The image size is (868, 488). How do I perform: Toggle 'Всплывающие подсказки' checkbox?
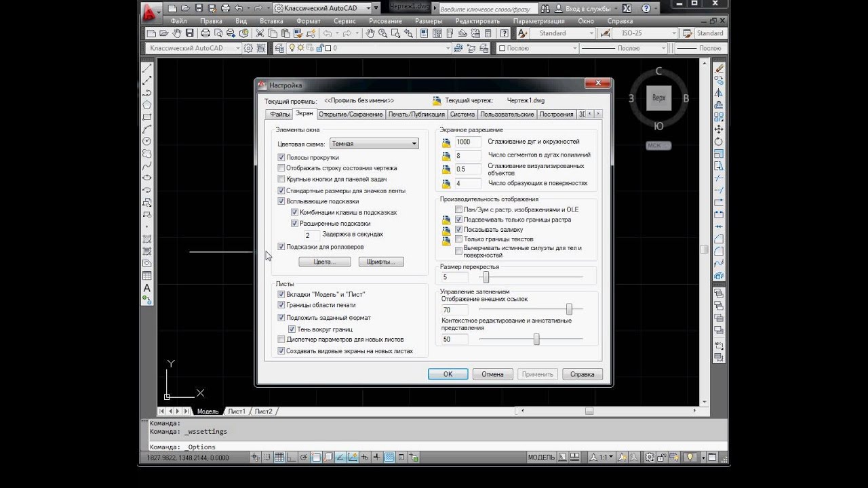[281, 201]
